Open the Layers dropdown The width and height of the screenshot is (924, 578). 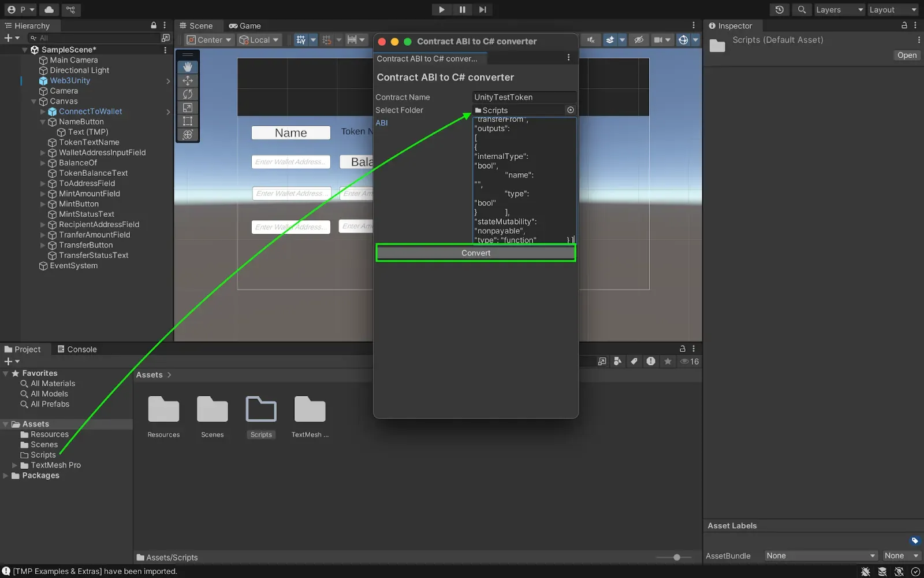pyautogui.click(x=839, y=10)
